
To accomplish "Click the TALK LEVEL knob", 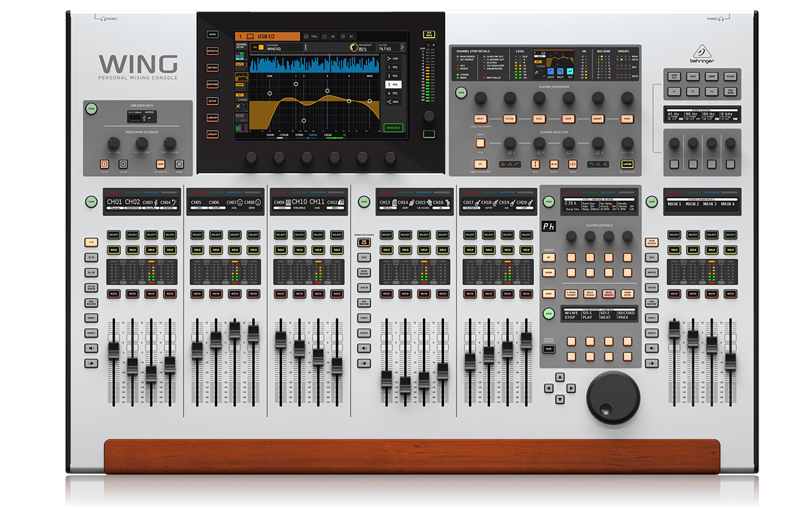I will point(114,144).
